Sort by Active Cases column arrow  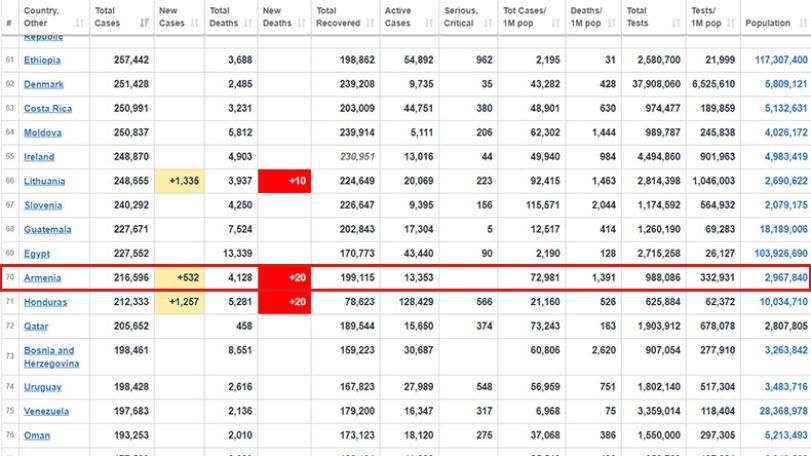(429, 23)
